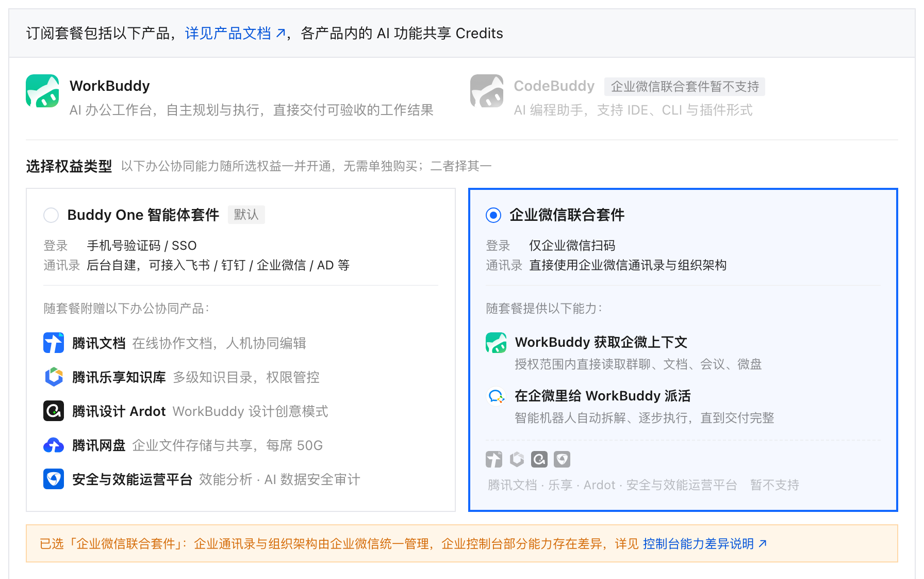Click the 腾讯设计 Ardot black icon
924x579 pixels.
(54, 411)
